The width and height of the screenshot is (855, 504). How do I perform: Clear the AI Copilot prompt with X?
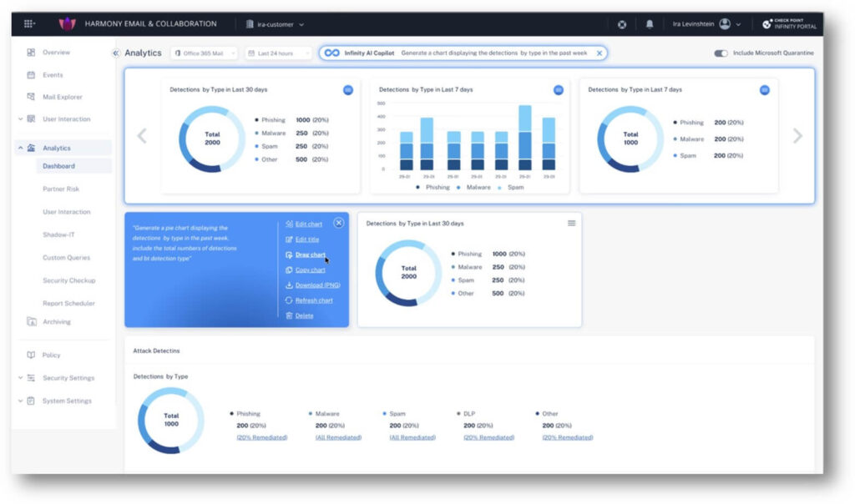click(600, 53)
